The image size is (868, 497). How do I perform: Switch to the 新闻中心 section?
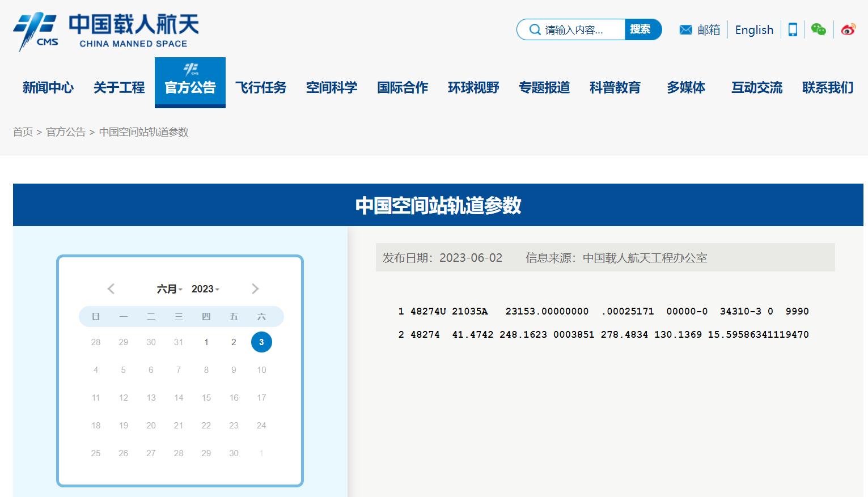(48, 88)
